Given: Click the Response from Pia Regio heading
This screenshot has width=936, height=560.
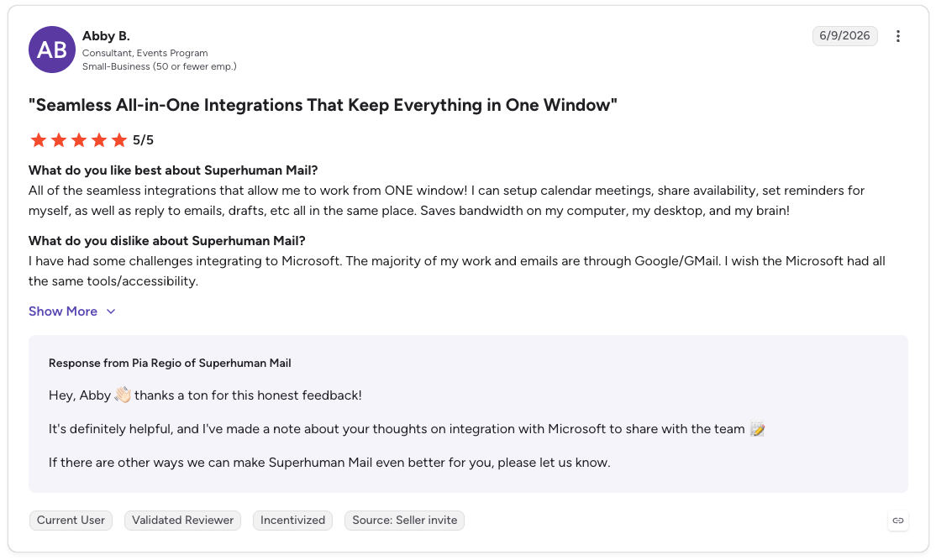Looking at the screenshot, I should (170, 364).
